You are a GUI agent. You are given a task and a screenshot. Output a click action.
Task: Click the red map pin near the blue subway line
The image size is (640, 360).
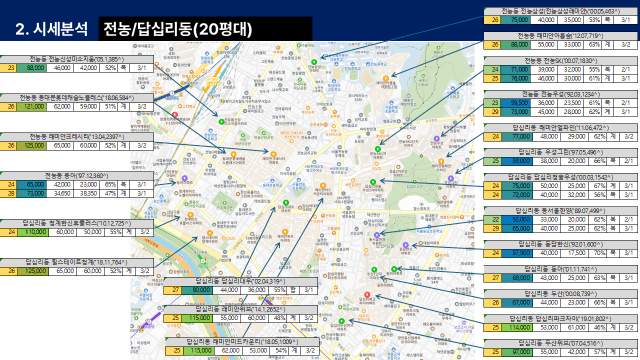[175, 115]
